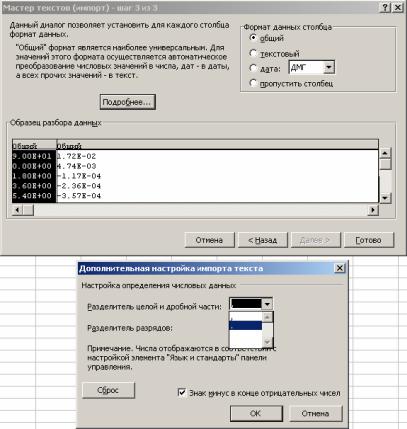407x429 pixels.
Task: Click the -3.57E-04 value in preview
Action: 79,196
